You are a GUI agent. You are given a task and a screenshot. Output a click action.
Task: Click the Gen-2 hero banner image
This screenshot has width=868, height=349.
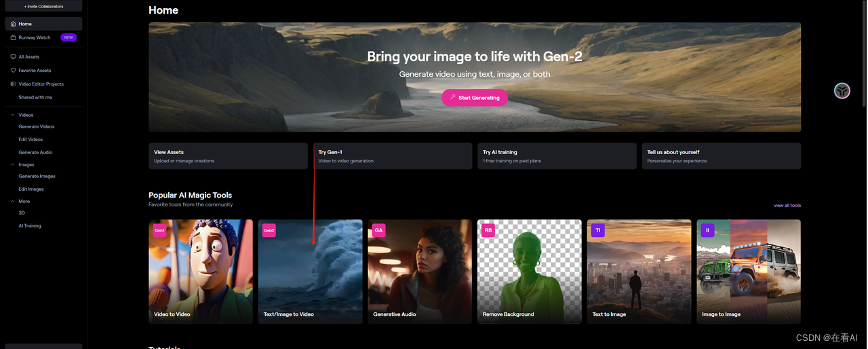(475, 77)
